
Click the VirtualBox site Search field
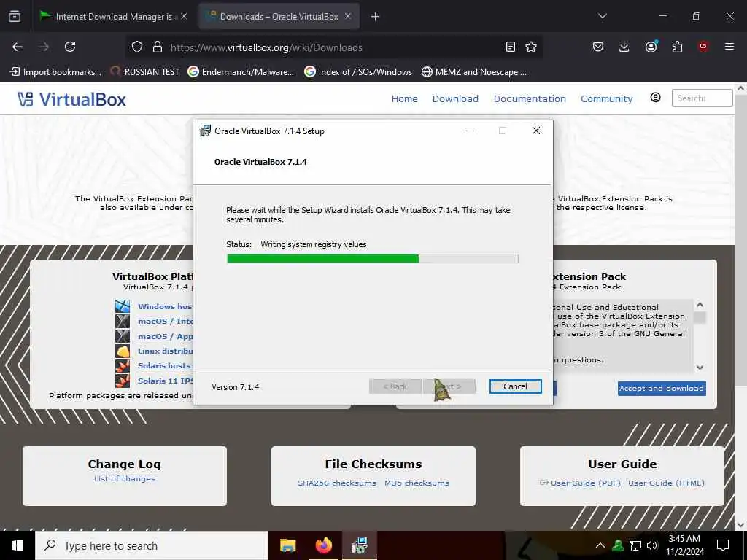tap(702, 98)
